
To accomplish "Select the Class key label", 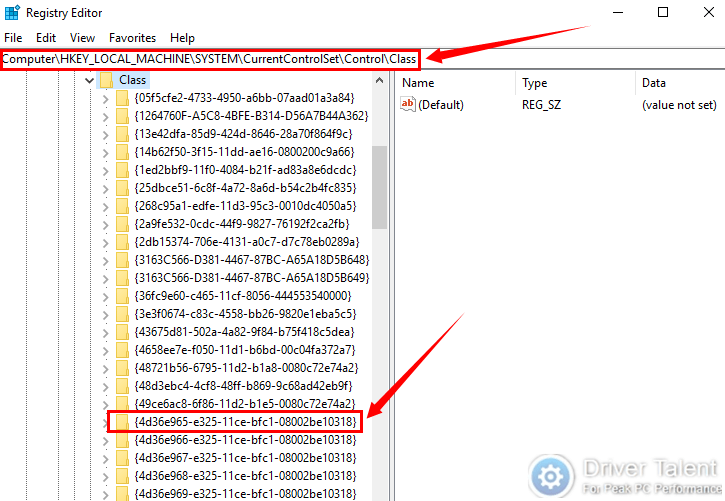I will 132,80.
